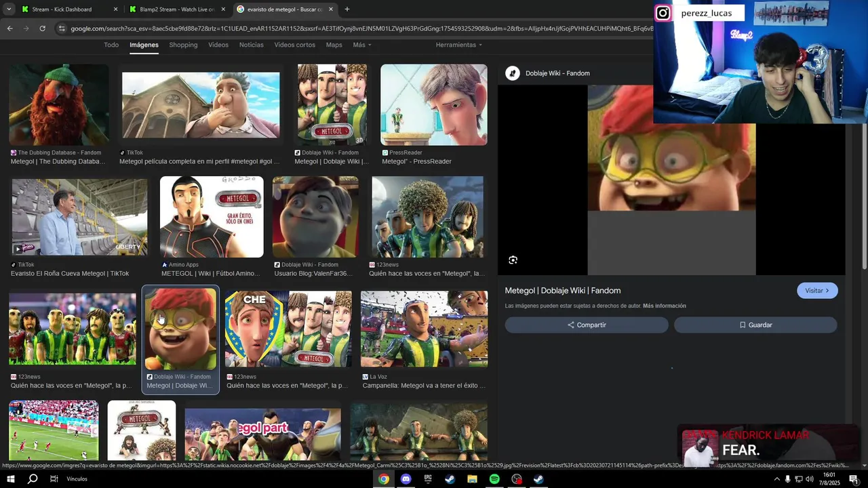Click the Visitar button
Image resolution: width=868 pixels, height=488 pixels.
click(x=817, y=291)
